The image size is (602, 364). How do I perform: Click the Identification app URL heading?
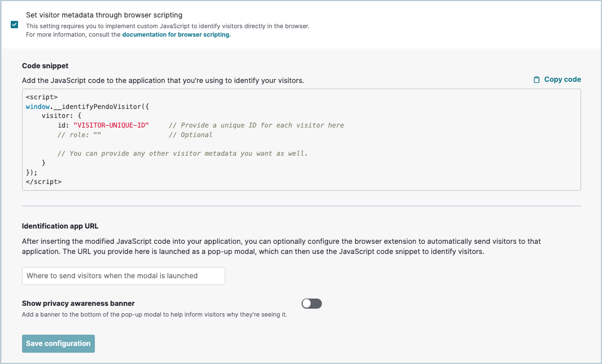pos(60,226)
